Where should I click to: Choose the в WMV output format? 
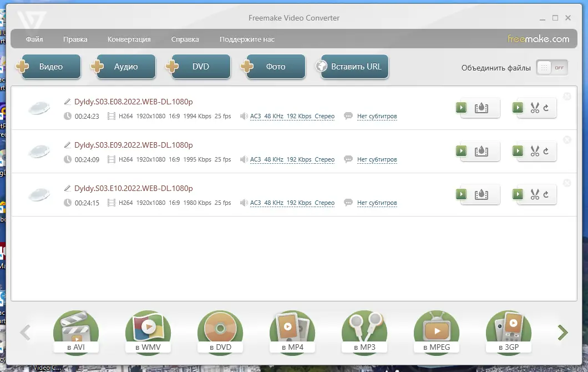click(148, 332)
